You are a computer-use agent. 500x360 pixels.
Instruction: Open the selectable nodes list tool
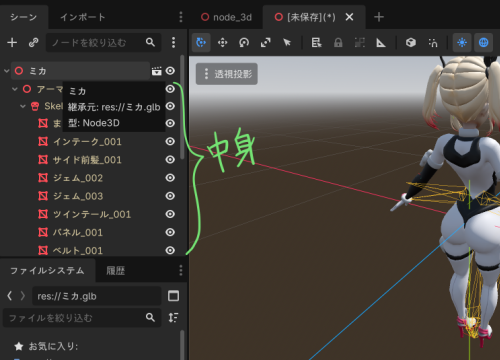(x=316, y=42)
